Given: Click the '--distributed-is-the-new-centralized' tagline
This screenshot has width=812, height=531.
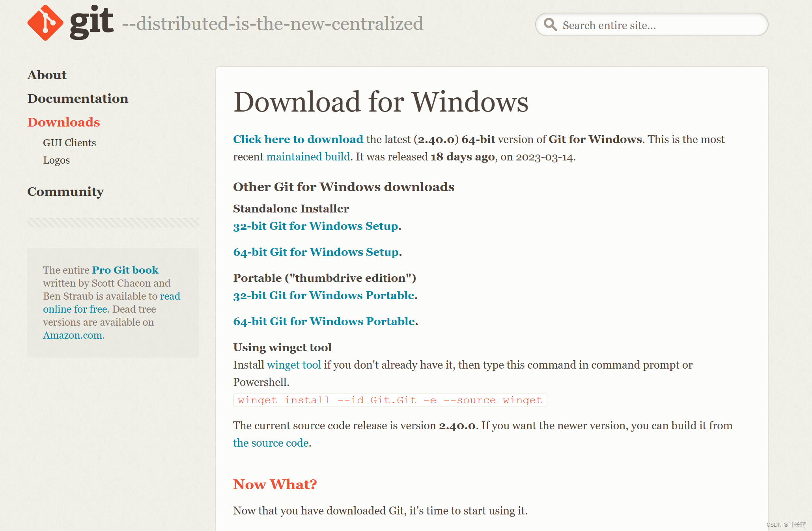Looking at the screenshot, I should pyautogui.click(x=273, y=24).
